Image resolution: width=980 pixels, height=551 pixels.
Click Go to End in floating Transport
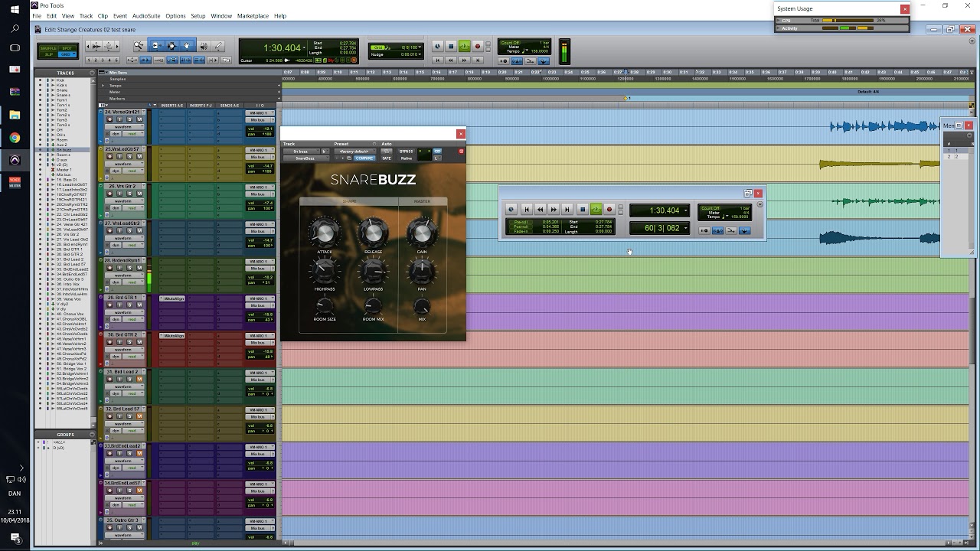point(567,209)
